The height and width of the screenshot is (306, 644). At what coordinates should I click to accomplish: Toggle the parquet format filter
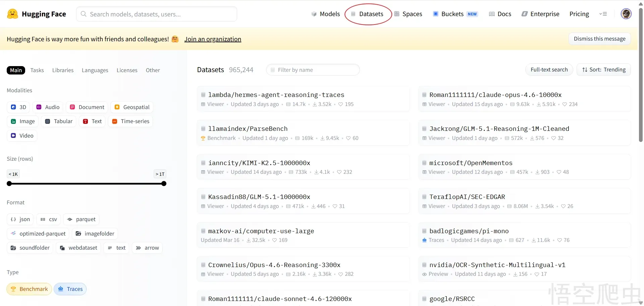click(81, 219)
